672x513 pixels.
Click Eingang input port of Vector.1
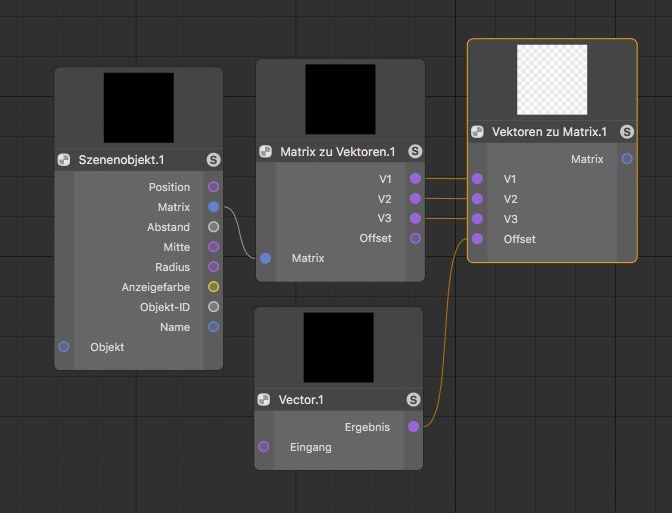click(x=264, y=447)
